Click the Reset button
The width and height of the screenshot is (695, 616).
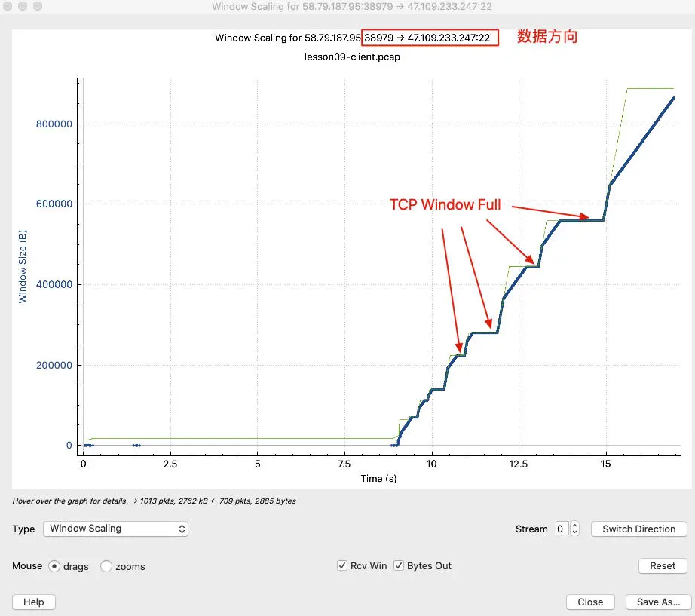[663, 566]
